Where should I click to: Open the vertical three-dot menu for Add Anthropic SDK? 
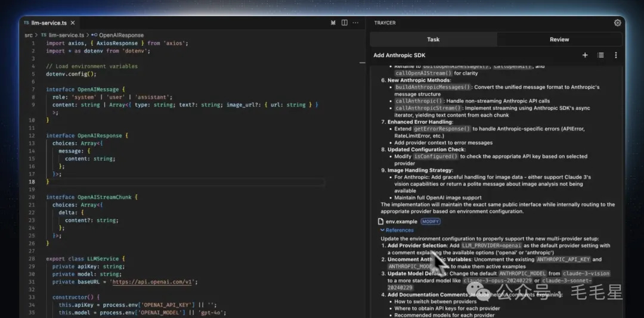615,55
